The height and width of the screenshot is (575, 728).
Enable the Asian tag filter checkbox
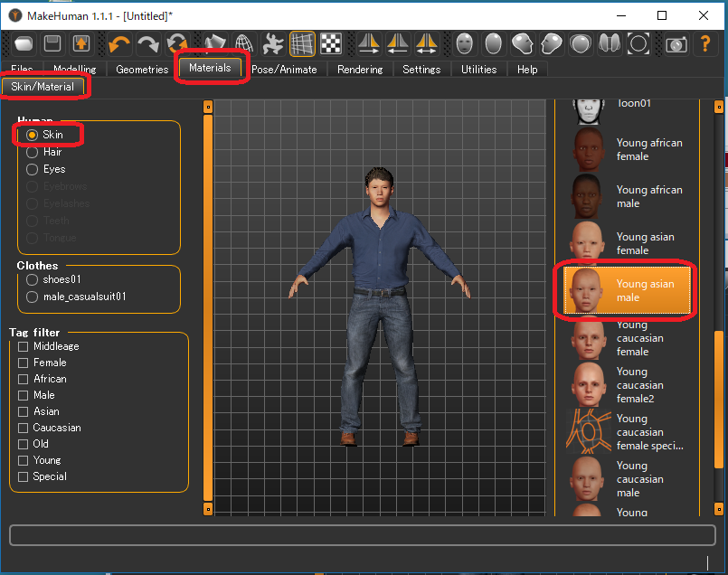tap(24, 411)
